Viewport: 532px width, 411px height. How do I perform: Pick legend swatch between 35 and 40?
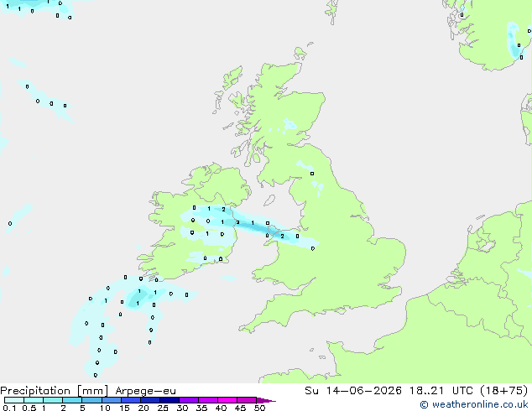(x=208, y=400)
